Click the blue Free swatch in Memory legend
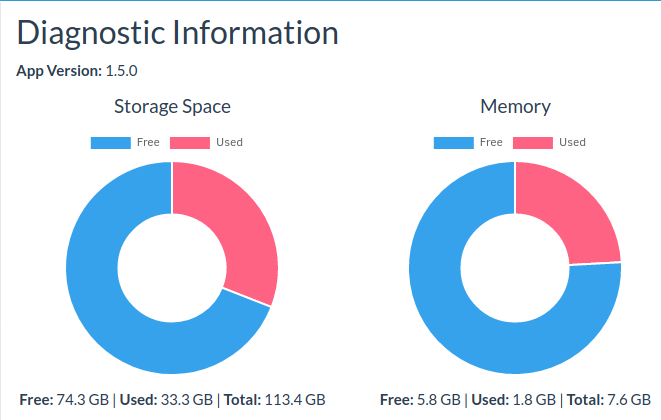The height and width of the screenshot is (420, 661). click(453, 142)
